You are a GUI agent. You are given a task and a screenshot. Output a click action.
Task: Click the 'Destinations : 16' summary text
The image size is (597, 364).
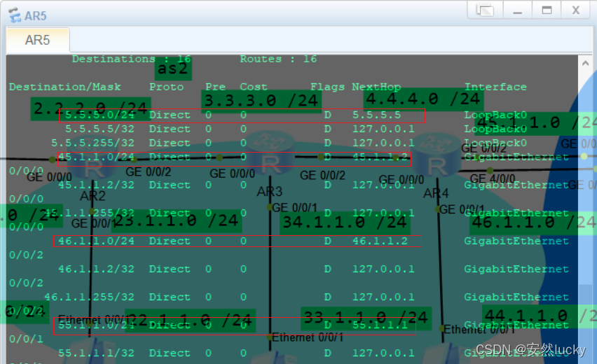[x=132, y=59]
